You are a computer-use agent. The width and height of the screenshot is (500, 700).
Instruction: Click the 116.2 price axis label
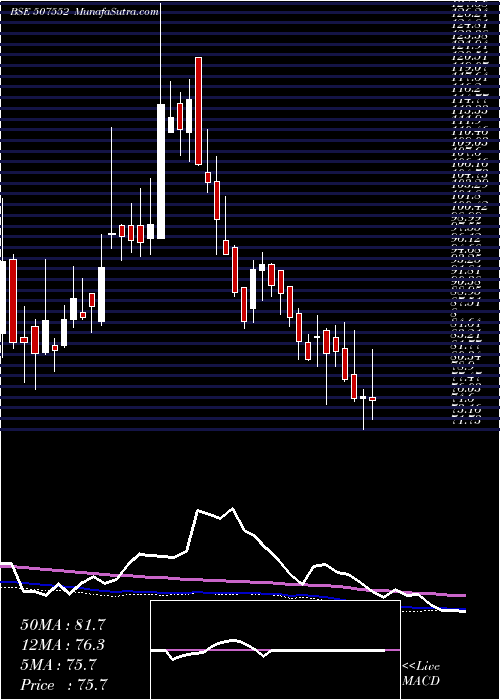tap(468, 90)
